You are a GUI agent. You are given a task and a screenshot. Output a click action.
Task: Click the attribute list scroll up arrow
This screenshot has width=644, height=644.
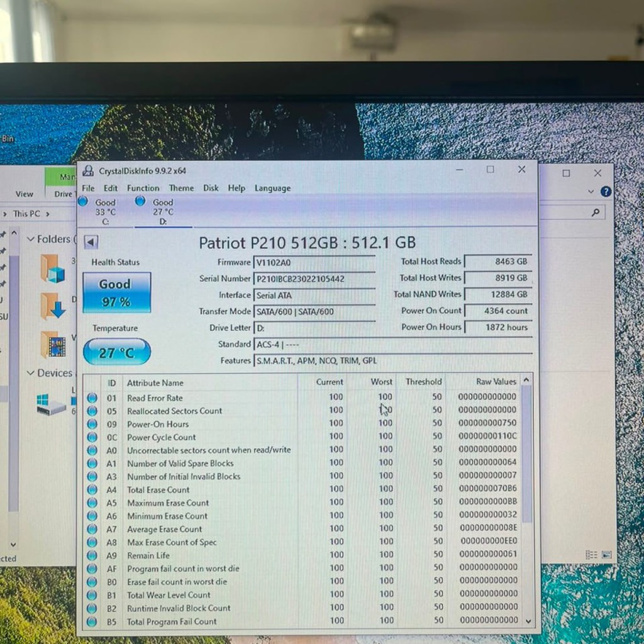coord(526,380)
